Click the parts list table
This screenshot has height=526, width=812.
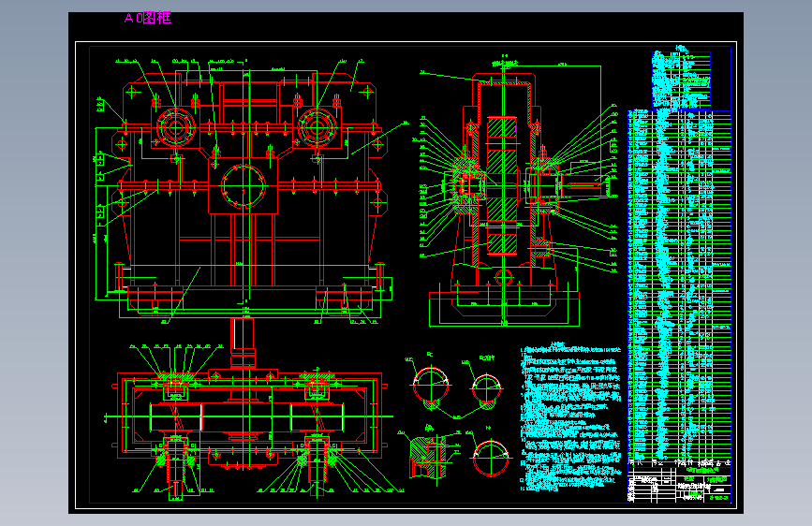679,287
